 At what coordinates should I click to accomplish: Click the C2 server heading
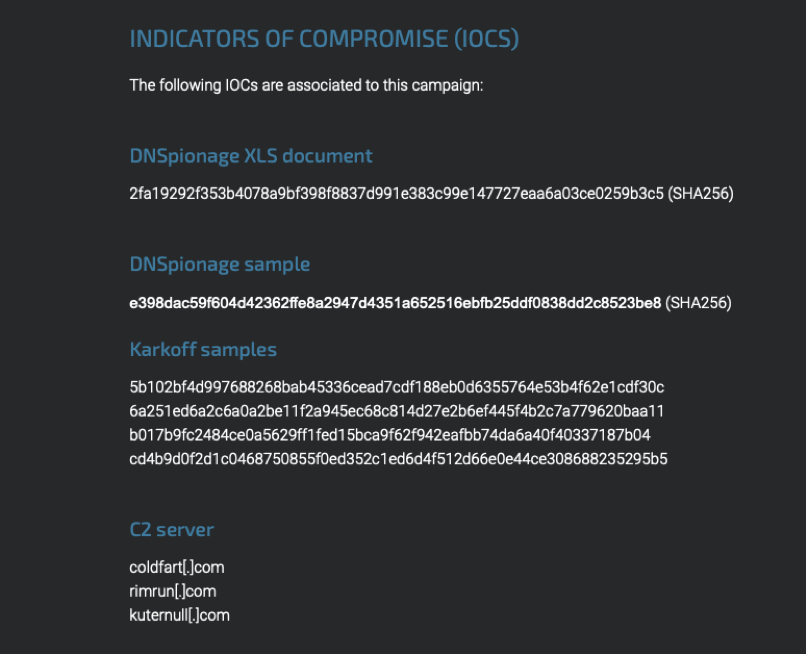click(x=171, y=529)
